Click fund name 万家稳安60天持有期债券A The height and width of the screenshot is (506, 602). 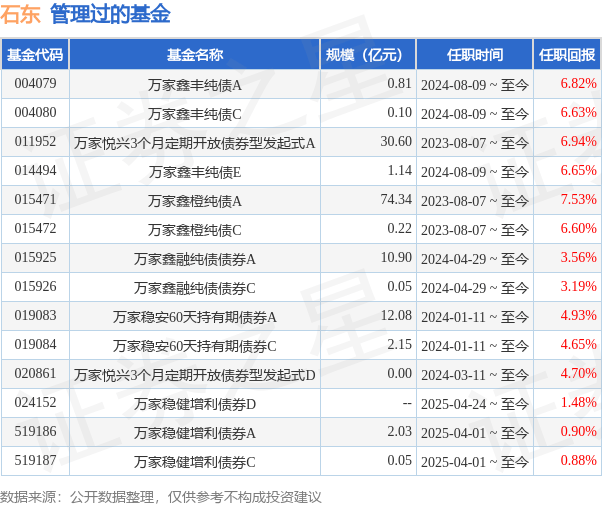point(195,317)
